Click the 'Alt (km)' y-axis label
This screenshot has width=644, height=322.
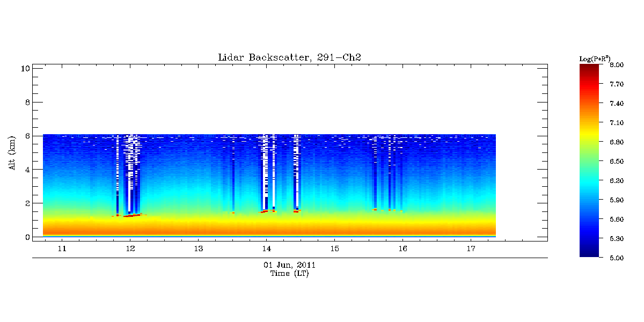tap(11, 153)
